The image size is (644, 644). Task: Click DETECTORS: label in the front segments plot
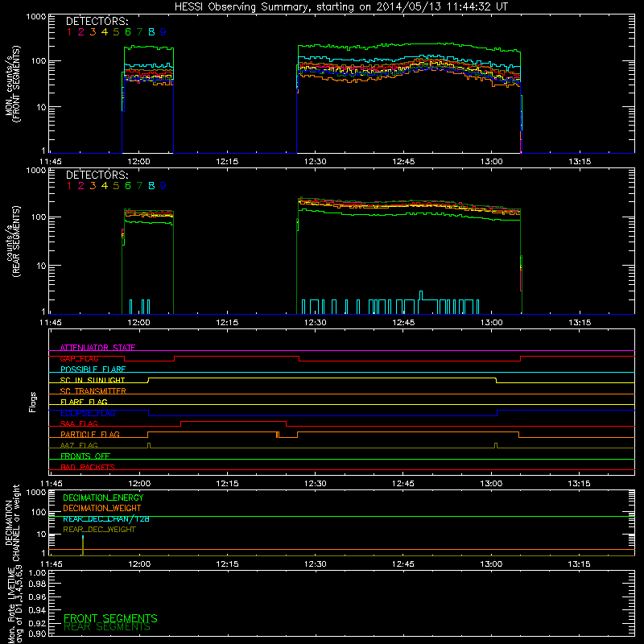pos(97,21)
